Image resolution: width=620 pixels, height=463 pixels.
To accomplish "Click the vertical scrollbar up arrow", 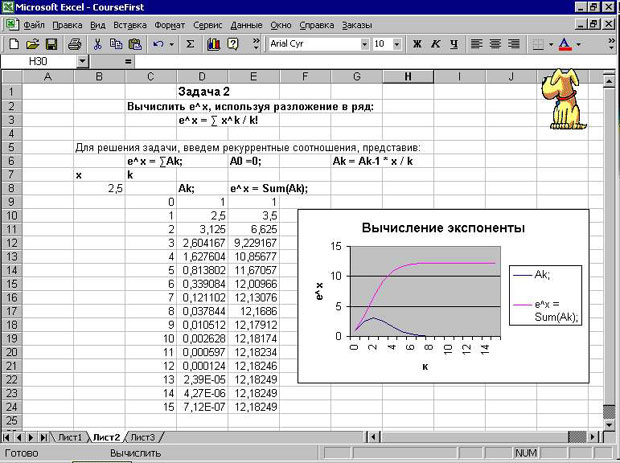I will (x=609, y=80).
